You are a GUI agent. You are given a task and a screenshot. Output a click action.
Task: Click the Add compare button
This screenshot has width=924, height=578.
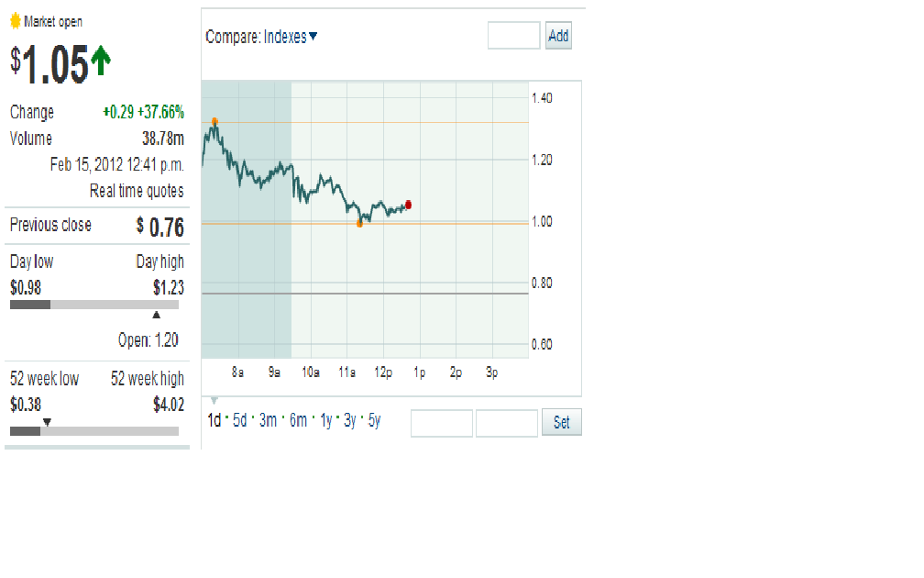coord(558,35)
